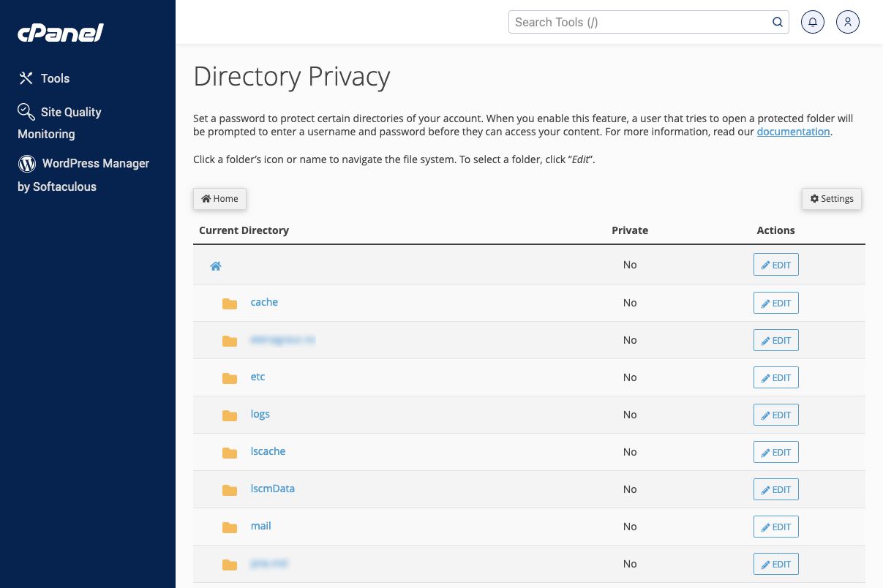Click the Private value No for cache
Viewport: 883px width, 588px height.
point(630,303)
